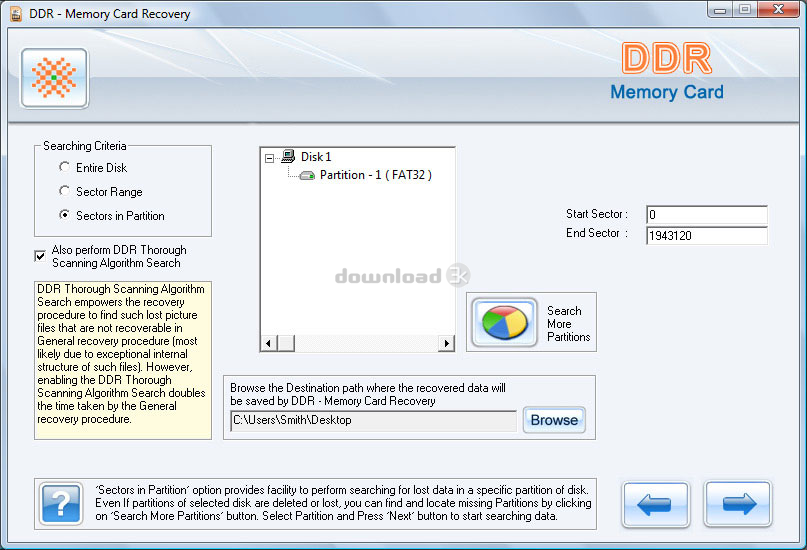The height and width of the screenshot is (550, 807).
Task: Click the 'Searching Criteria' group label
Action: (84, 146)
